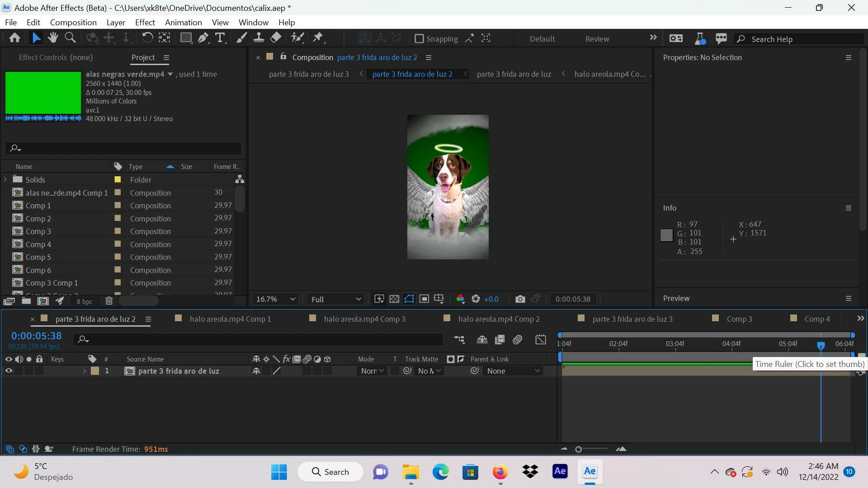Select the Hand tool
868x488 pixels.
[53, 38]
